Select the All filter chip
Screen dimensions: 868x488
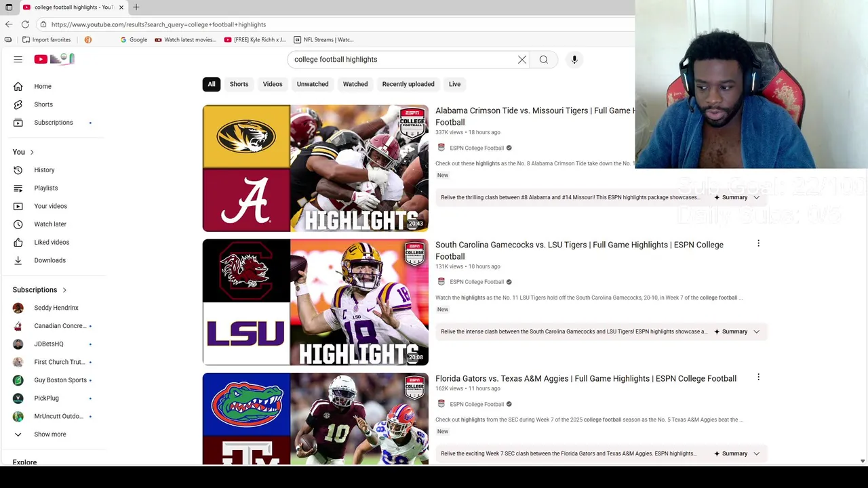click(212, 85)
